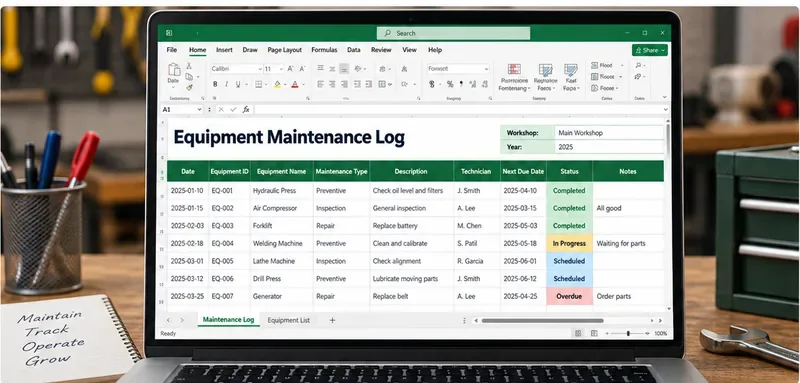This screenshot has height=383, width=800.
Task: Open the Equipment List sheet tab
Action: click(288, 320)
